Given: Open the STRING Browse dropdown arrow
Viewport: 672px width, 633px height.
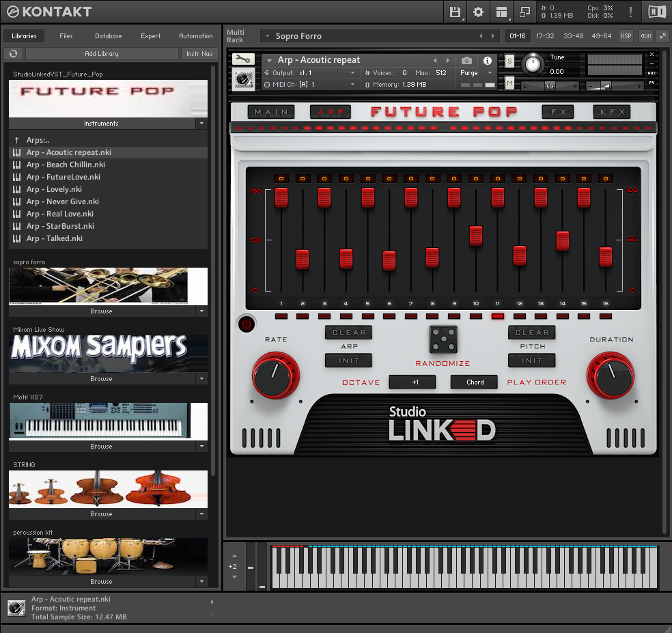Looking at the screenshot, I should (x=202, y=514).
